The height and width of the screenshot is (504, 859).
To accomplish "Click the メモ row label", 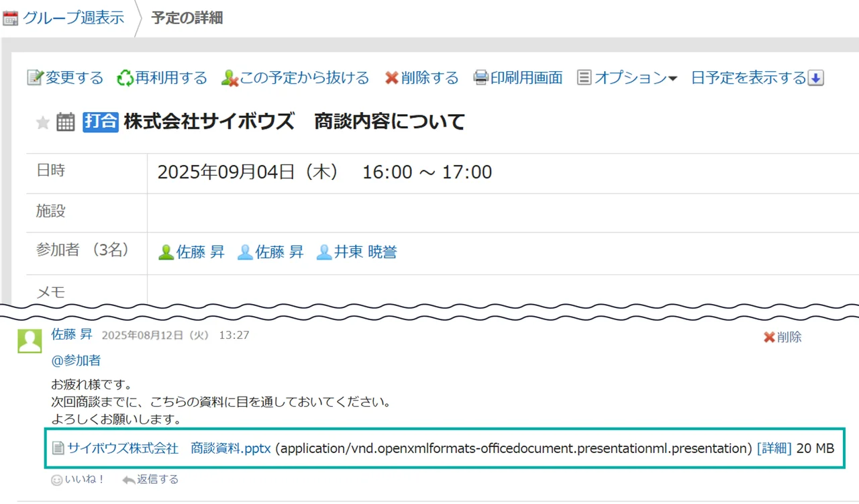I will coord(50,292).
